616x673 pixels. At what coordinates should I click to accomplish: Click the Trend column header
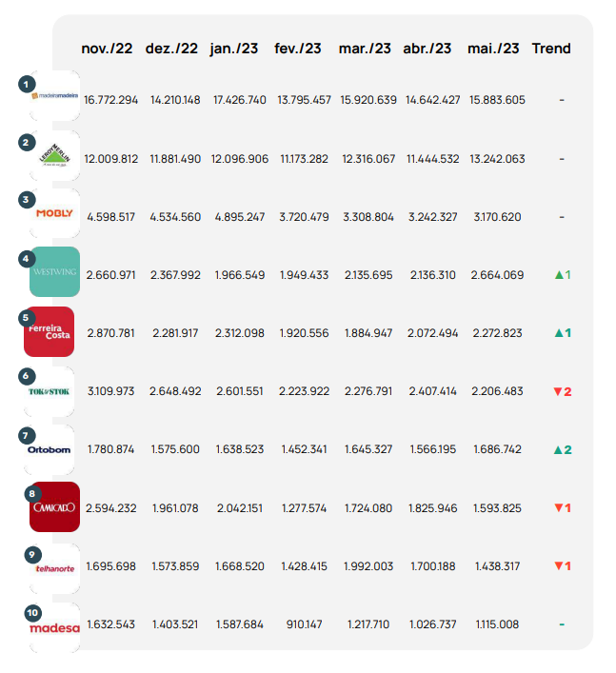(x=551, y=49)
